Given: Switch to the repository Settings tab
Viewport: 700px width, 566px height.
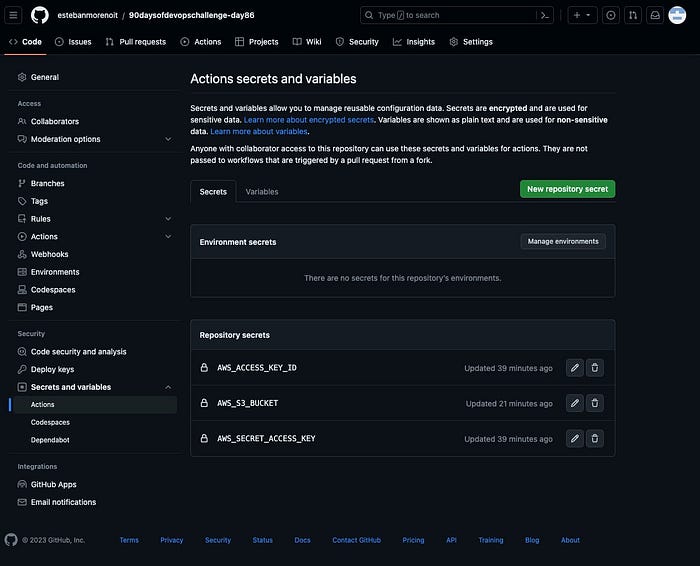Looking at the screenshot, I should (471, 42).
